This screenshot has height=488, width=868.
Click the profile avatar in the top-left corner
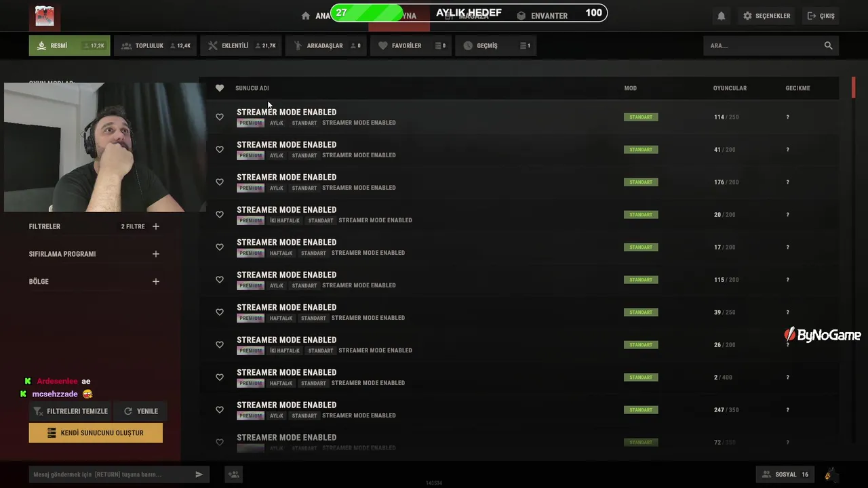(45, 16)
